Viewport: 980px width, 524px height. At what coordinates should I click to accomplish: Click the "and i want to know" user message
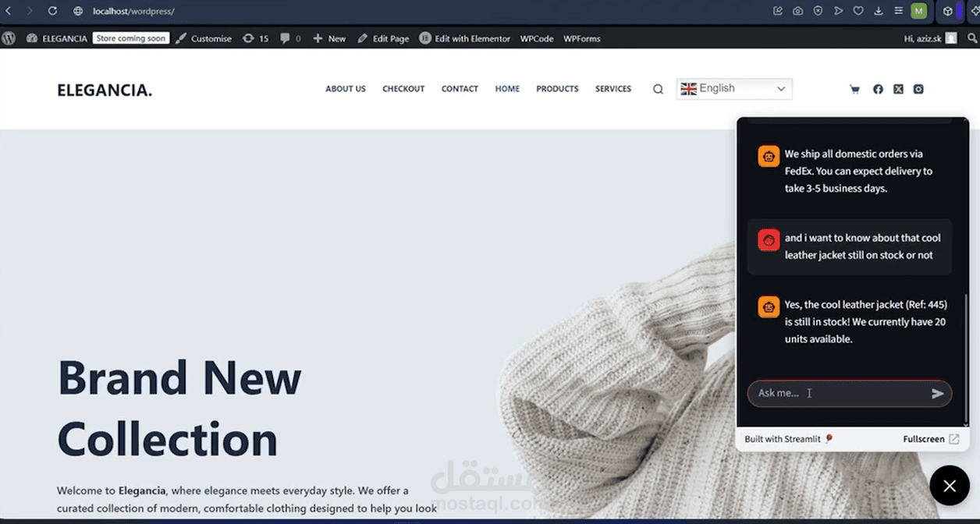(863, 246)
